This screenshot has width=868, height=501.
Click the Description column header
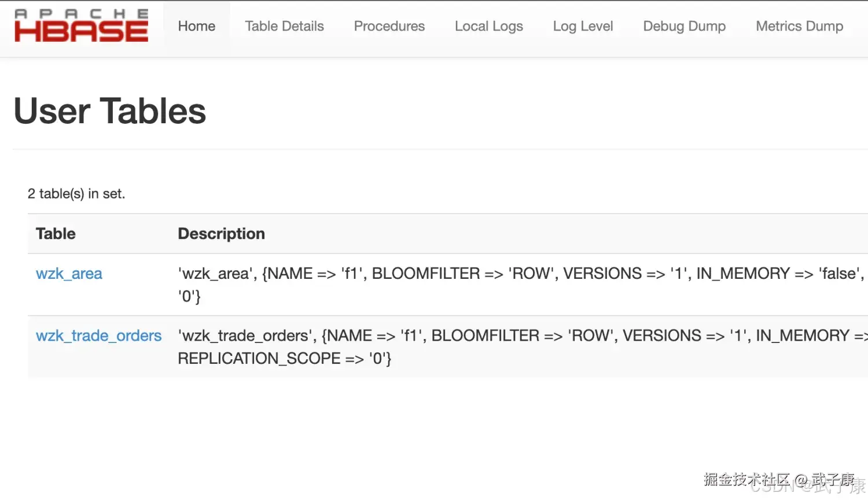[221, 234]
